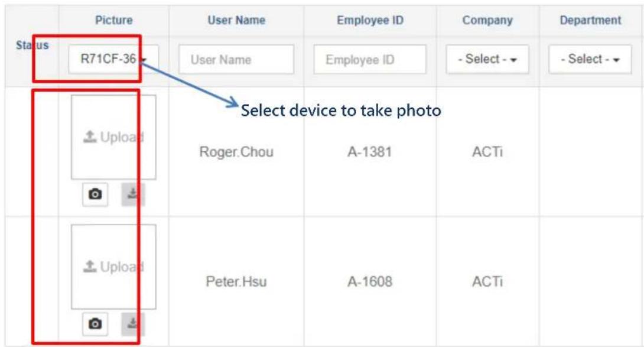Sort by the Employee ID column header

coord(370,20)
